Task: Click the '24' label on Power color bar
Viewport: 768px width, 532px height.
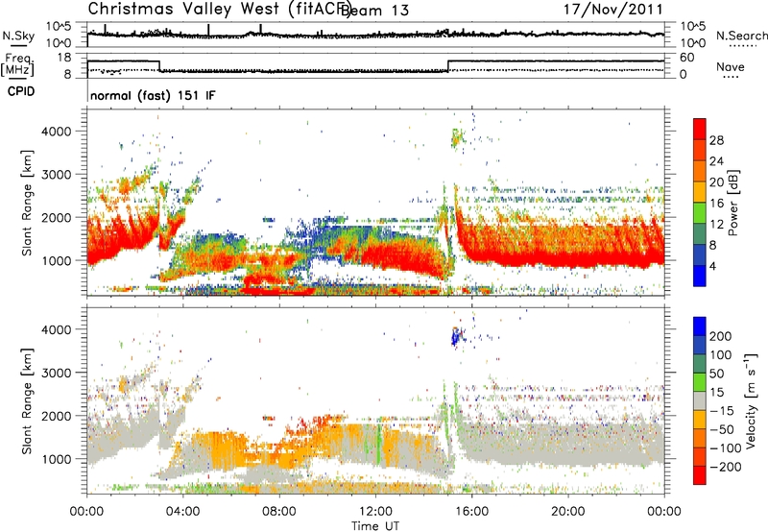Action: [716, 161]
